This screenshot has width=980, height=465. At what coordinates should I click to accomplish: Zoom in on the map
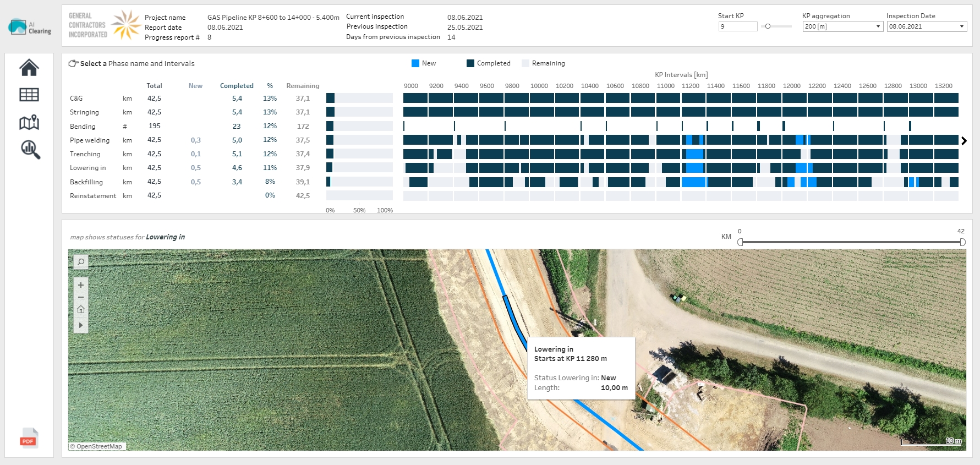point(81,285)
